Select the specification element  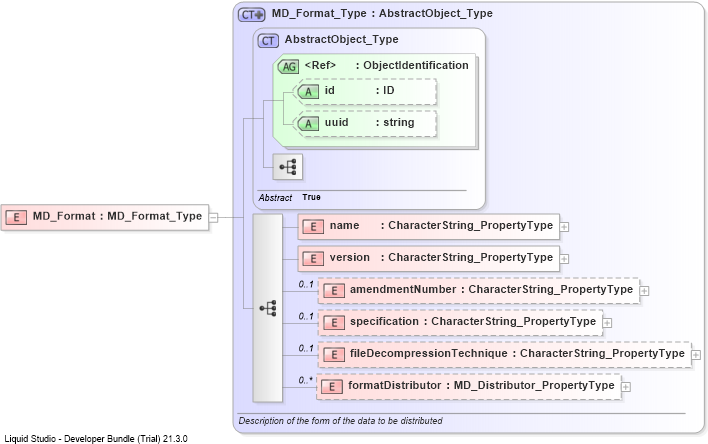pyautogui.click(x=460, y=322)
